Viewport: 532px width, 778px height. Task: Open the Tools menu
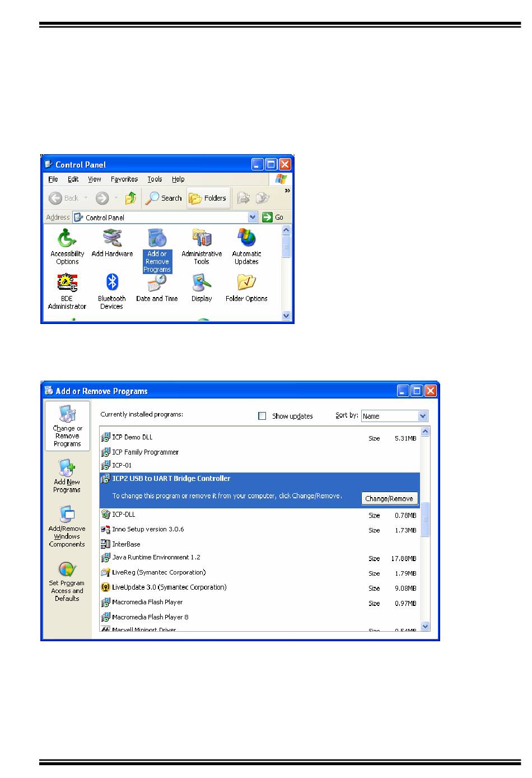[155, 179]
